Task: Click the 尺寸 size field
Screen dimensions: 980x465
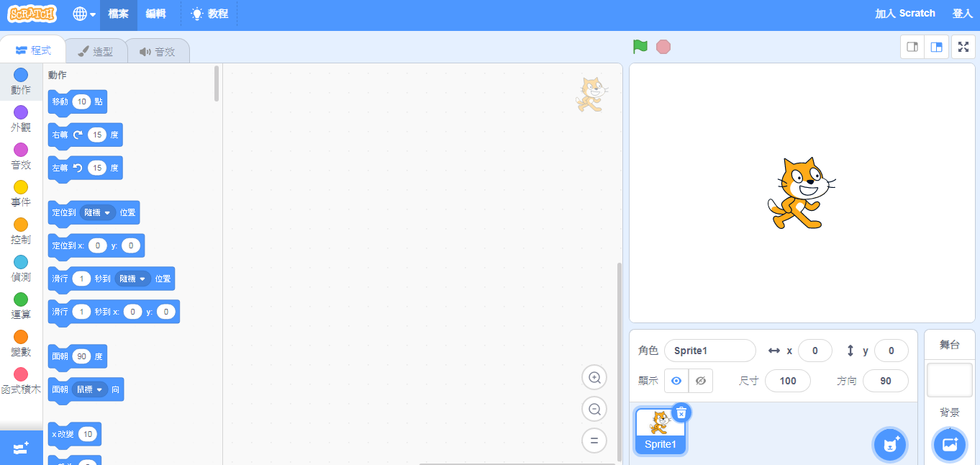Action: [788, 381]
